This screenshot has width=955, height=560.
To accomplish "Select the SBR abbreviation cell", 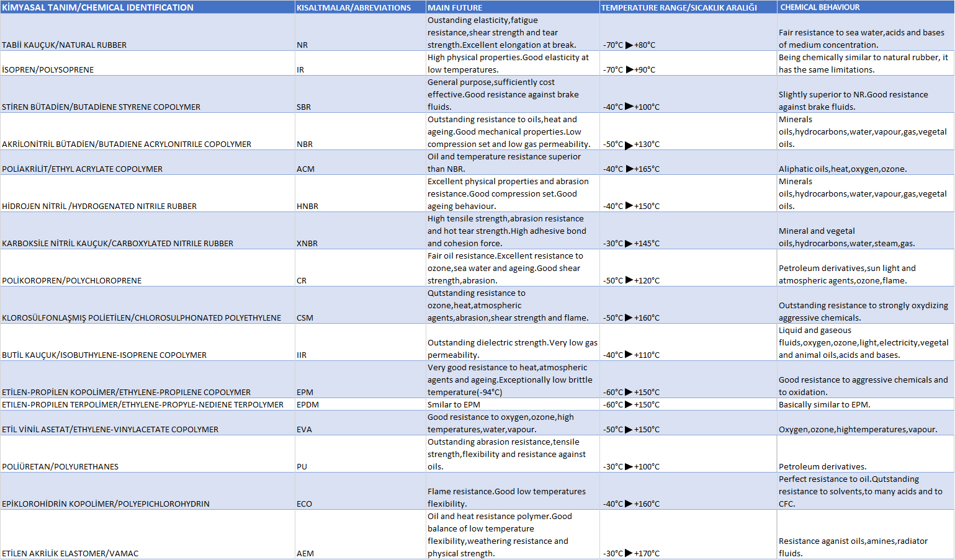I will [x=361, y=94].
